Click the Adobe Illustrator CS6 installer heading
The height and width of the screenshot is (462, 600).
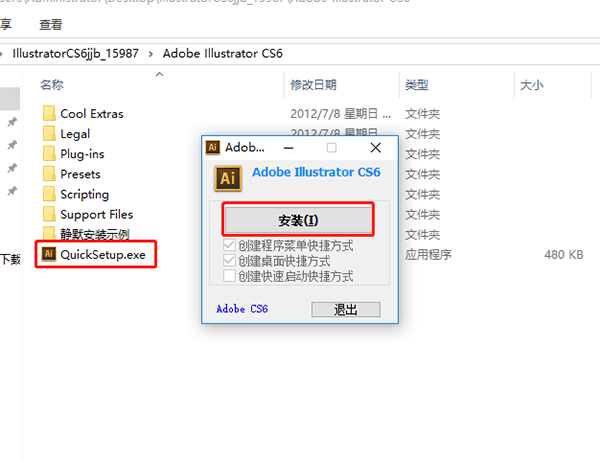coord(316,172)
